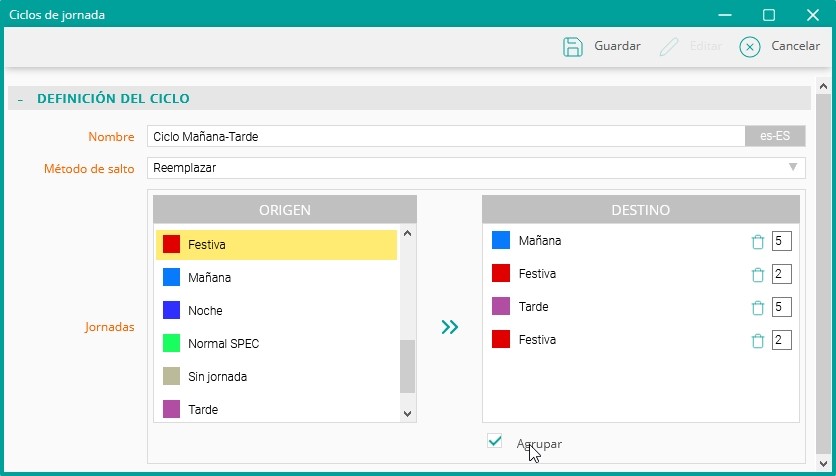Viewport: 836px width, 476px height.
Task: Select Mañana in the Origen list
Action: [x=276, y=278]
